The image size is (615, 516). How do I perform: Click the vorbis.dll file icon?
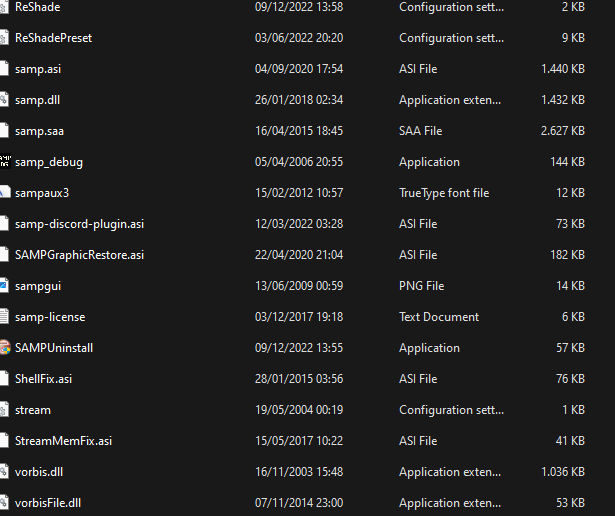tap(4, 471)
